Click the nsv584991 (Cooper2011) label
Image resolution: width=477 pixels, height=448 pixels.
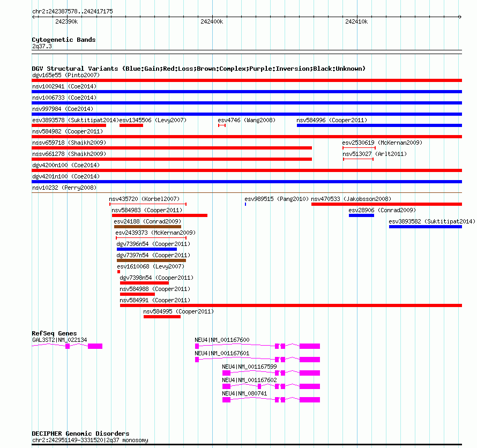pyautogui.click(x=155, y=300)
